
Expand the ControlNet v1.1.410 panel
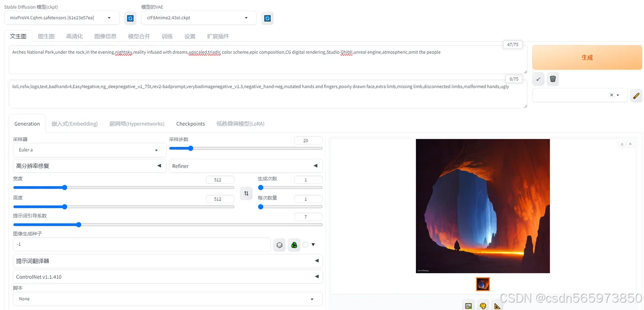click(x=168, y=277)
